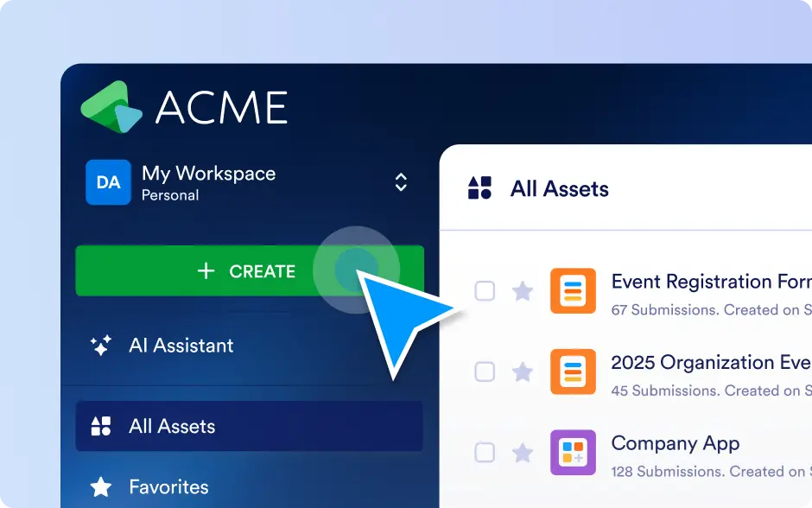The width and height of the screenshot is (812, 508).
Task: Check the Event Registration Form checkbox
Action: (485, 291)
